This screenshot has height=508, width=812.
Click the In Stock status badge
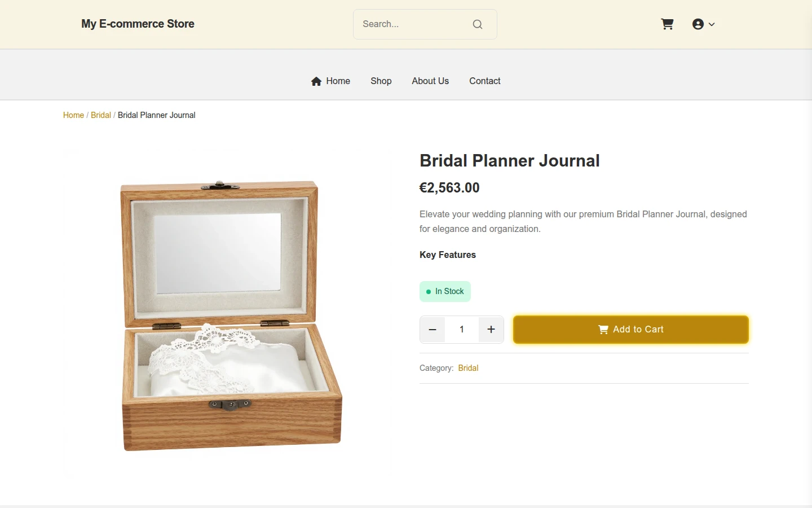coord(445,291)
